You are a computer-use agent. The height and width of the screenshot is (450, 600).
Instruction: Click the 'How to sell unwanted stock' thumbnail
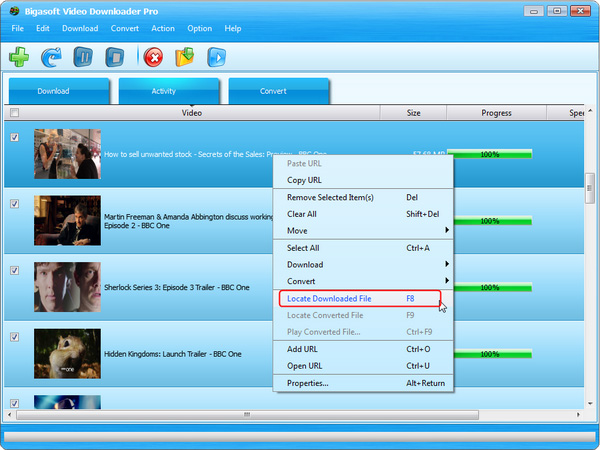click(x=67, y=154)
